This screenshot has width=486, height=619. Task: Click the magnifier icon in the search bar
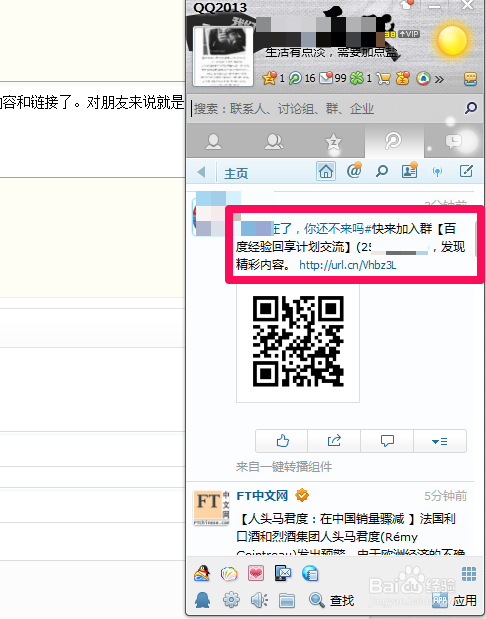(x=471, y=108)
